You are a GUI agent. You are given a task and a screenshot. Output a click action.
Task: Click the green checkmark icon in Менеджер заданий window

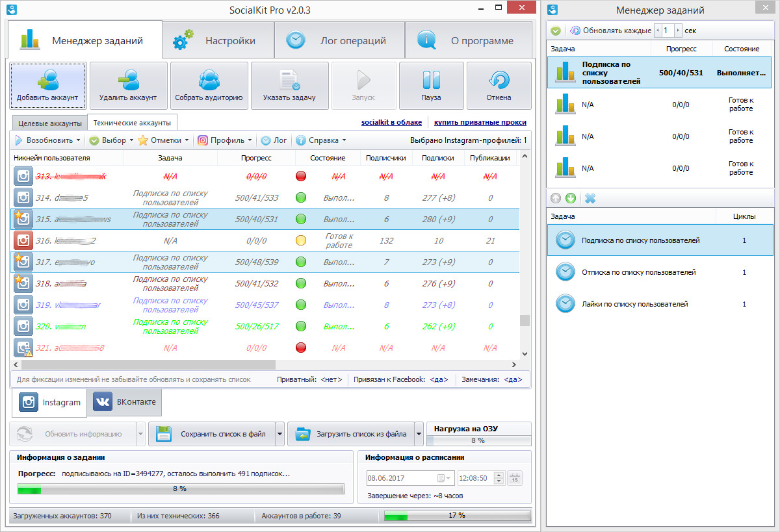tap(556, 31)
